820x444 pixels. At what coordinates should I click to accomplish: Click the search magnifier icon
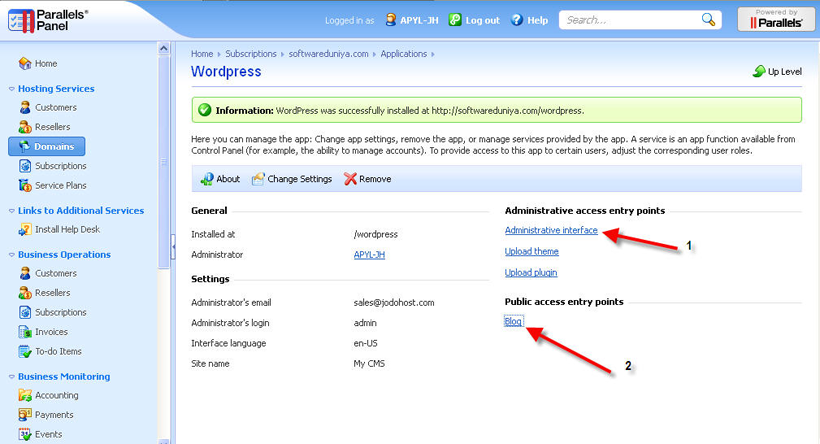[708, 20]
